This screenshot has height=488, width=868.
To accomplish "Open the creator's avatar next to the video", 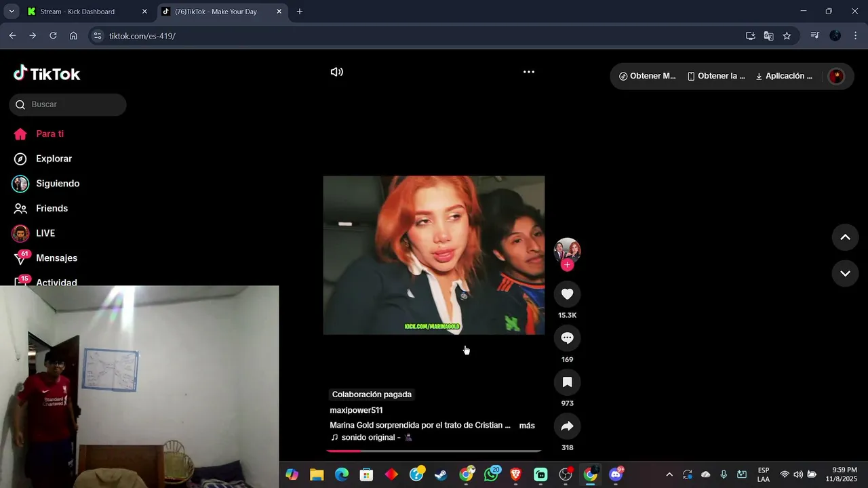I will point(568,250).
